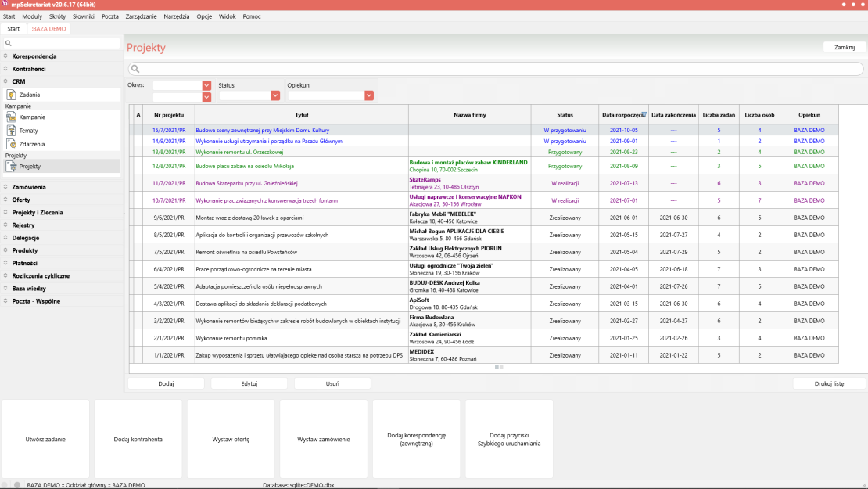This screenshot has width=868, height=489.
Task: Click title 'Wykonanie remontu ul. Orzeszkowej'
Action: pyautogui.click(x=240, y=152)
